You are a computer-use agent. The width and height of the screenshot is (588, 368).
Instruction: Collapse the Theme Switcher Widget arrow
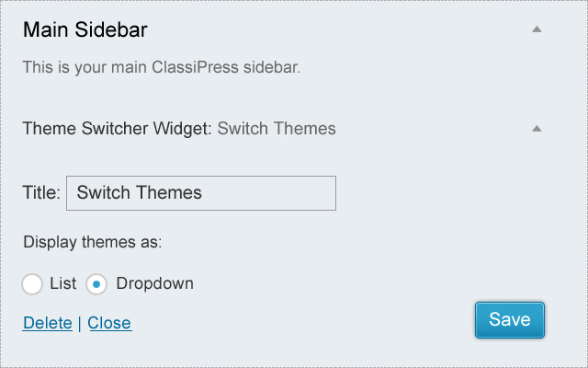[x=537, y=128]
